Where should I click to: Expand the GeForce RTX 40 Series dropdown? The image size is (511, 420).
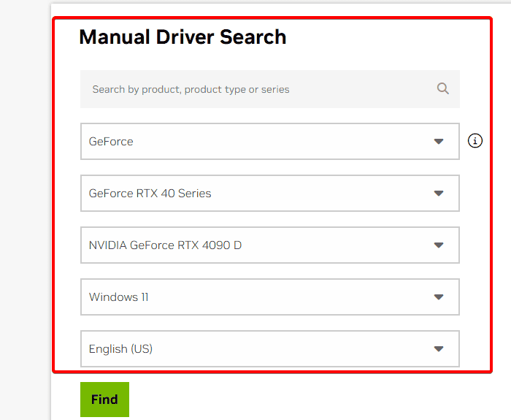[270, 193]
